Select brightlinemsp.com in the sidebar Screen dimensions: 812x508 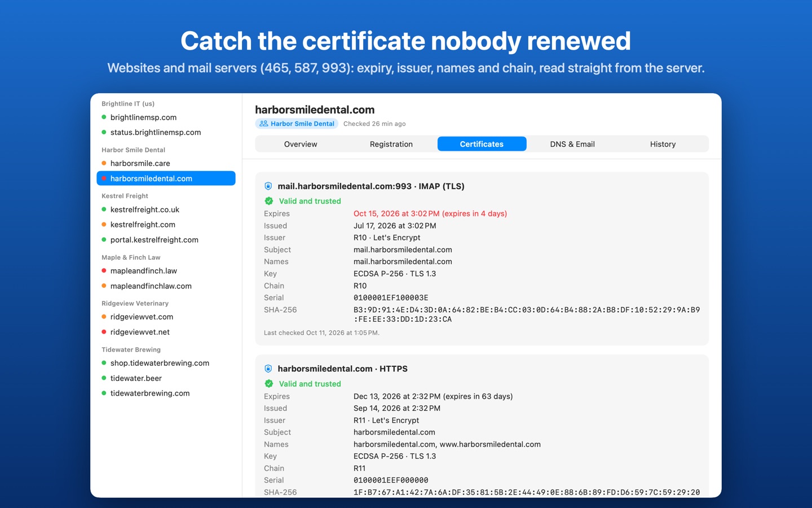(x=166, y=117)
